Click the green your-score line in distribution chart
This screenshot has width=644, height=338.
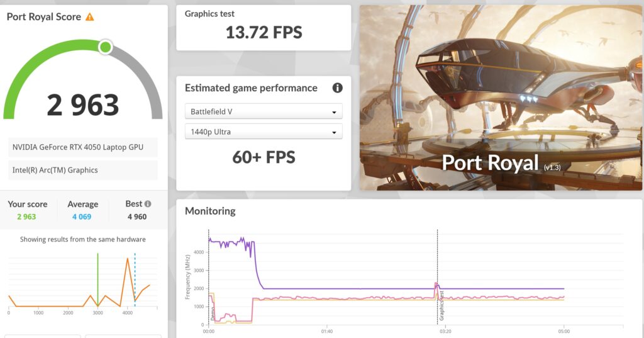(x=97, y=279)
